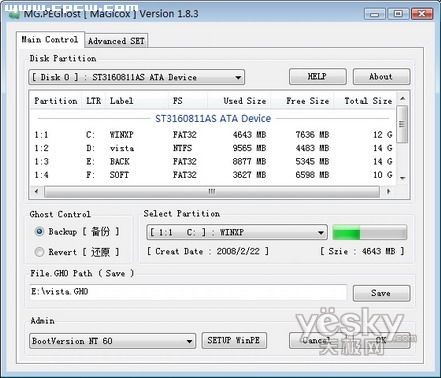Select partition row 1:3 BACK
The image size is (441, 378).
[213, 162]
